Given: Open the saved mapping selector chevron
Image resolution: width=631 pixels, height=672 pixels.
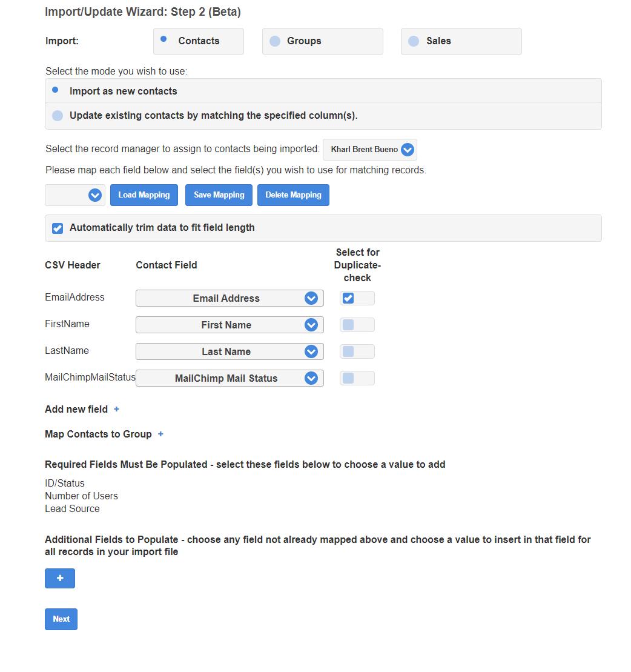Looking at the screenshot, I should pyautogui.click(x=95, y=196).
